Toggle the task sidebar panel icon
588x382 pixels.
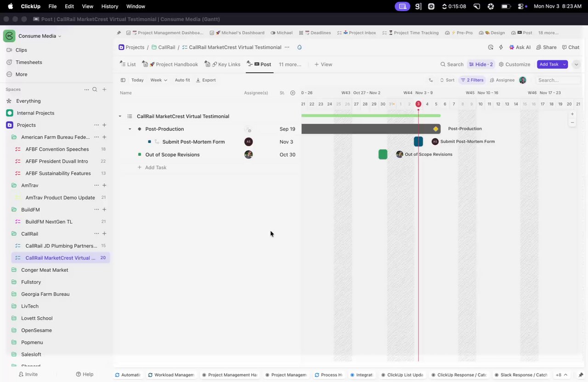pyautogui.click(x=123, y=80)
